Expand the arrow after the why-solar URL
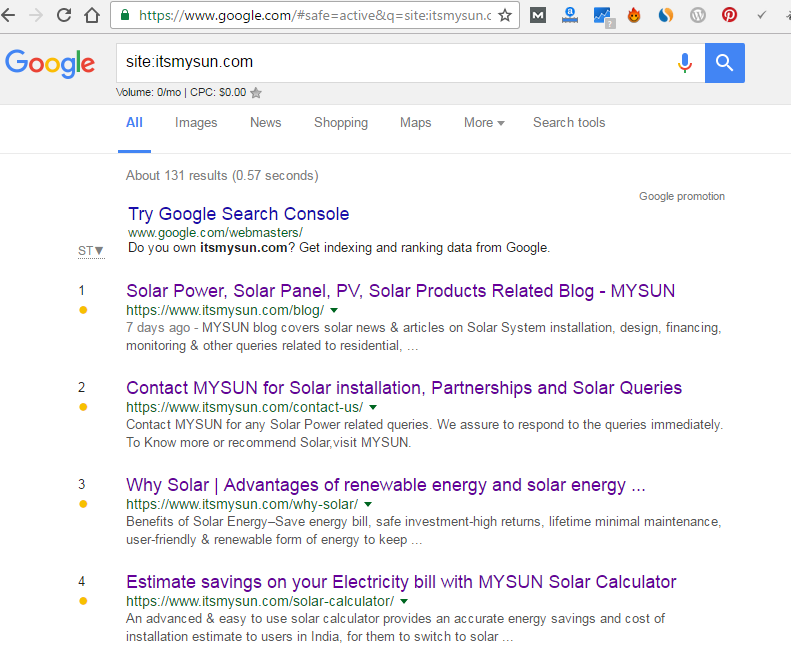The height and width of the screenshot is (654, 791). [368, 504]
